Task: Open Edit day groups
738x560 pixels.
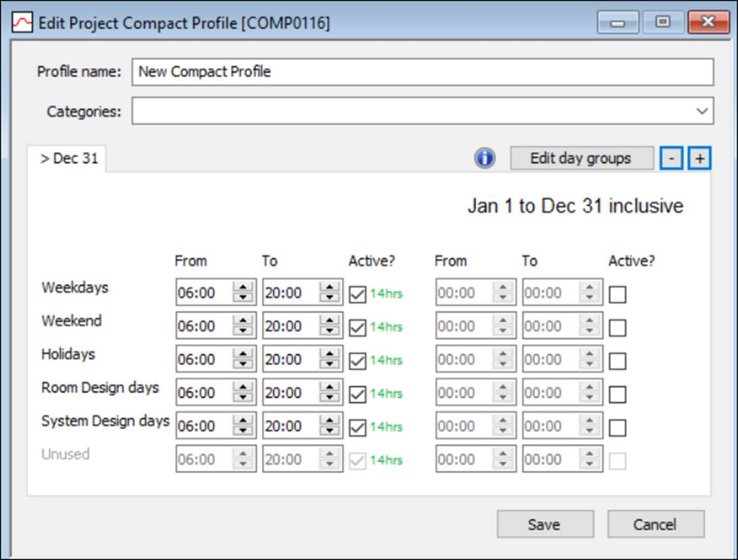Action: point(582,158)
